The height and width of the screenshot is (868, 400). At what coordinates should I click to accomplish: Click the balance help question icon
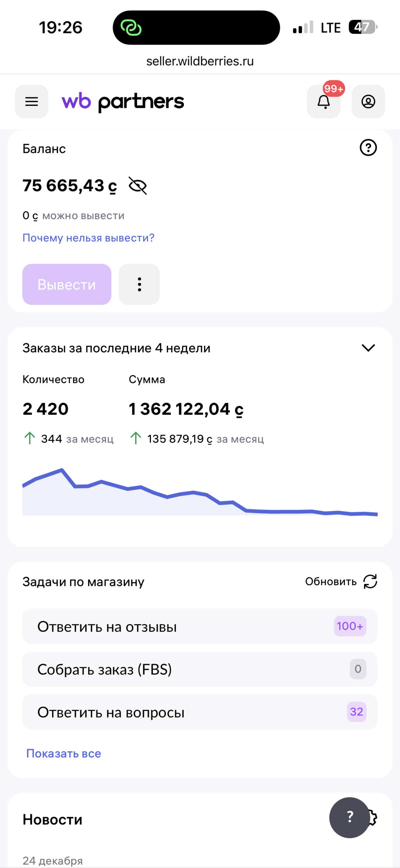(x=368, y=148)
